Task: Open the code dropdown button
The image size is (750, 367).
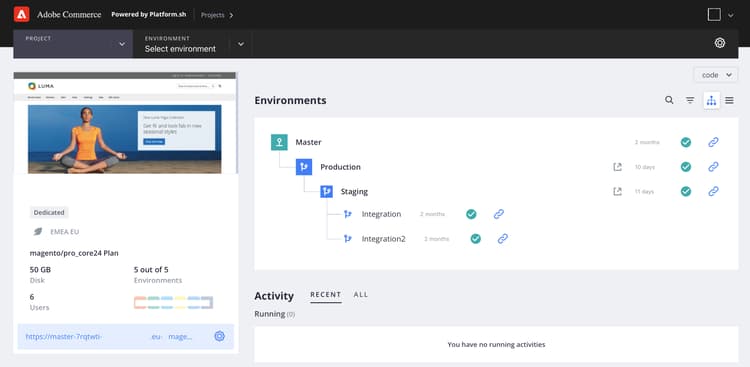Action: pyautogui.click(x=716, y=75)
